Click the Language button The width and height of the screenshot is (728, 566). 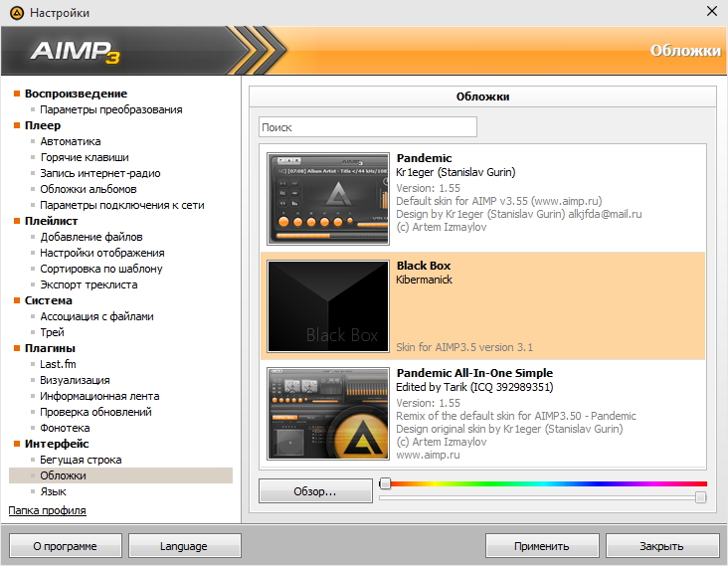pyautogui.click(x=184, y=545)
